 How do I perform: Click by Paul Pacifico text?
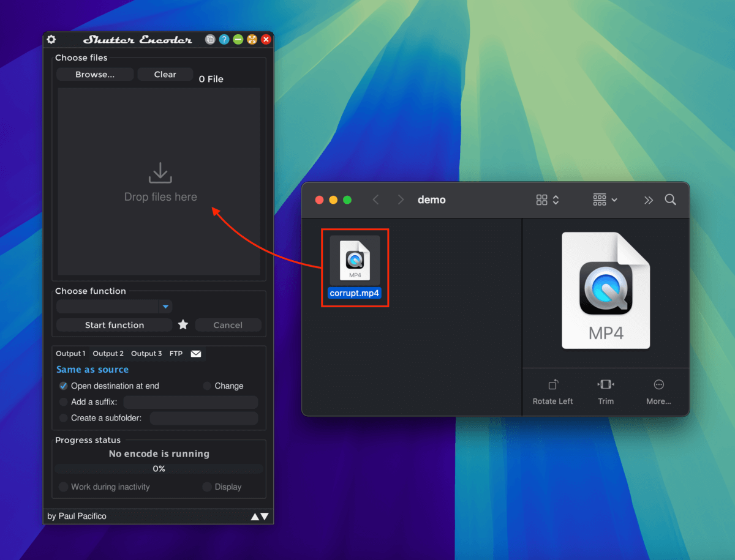tap(77, 517)
